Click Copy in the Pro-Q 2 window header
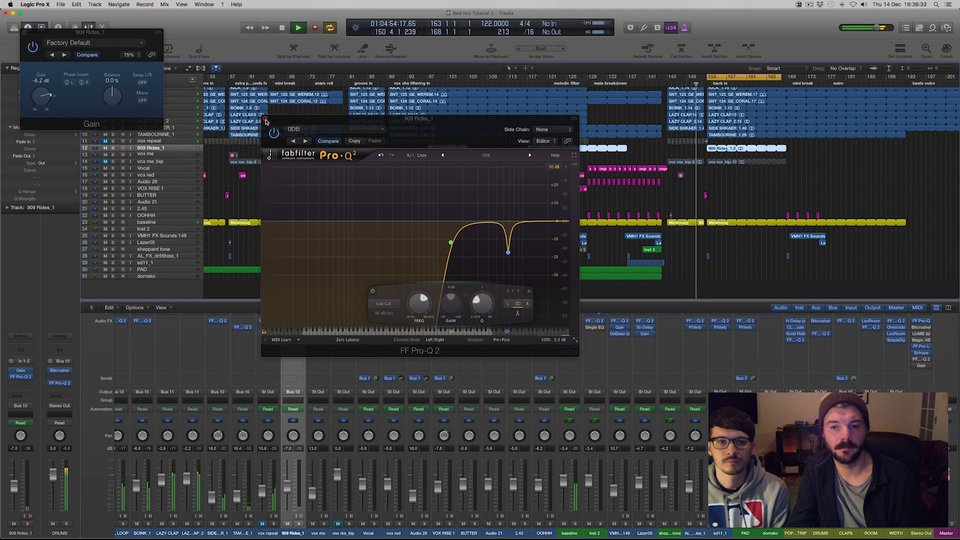Screen dimensions: 960x540 354,141
